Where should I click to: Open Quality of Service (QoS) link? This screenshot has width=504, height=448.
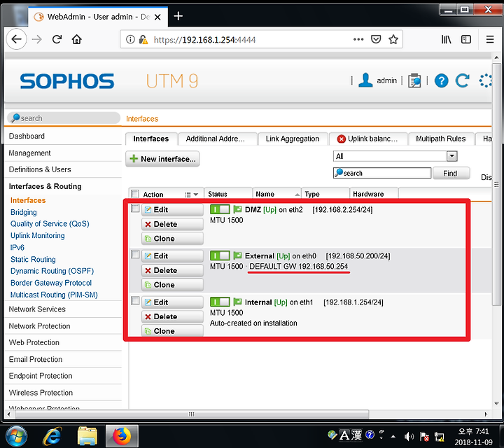pyautogui.click(x=50, y=224)
